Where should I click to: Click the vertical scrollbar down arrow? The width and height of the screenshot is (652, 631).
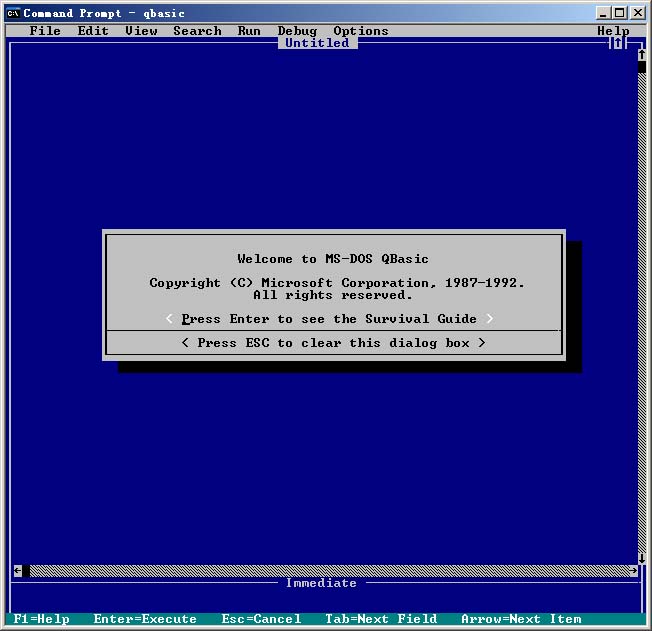[x=642, y=559]
